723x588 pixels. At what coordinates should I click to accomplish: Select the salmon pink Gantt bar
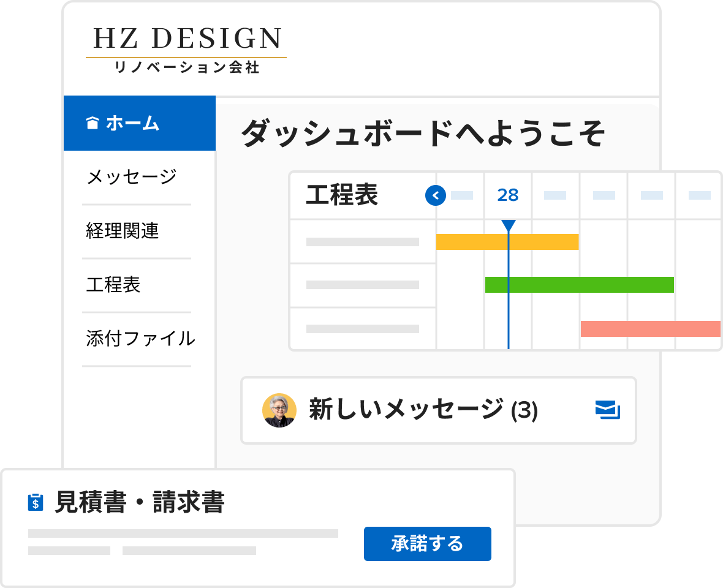pos(650,329)
